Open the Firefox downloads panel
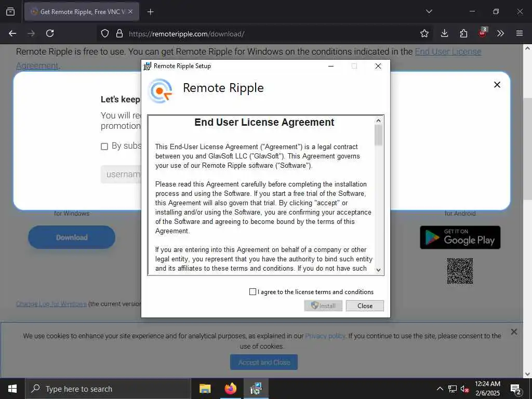 444,33
